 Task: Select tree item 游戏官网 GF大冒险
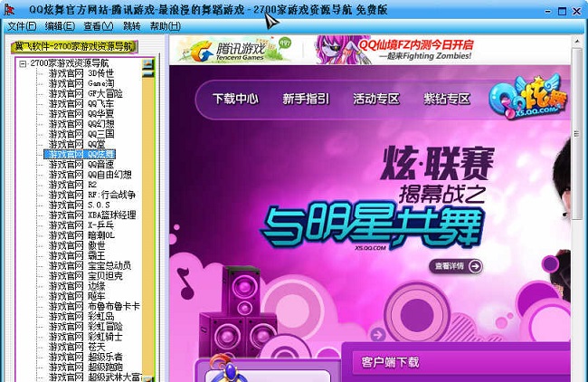86,93
